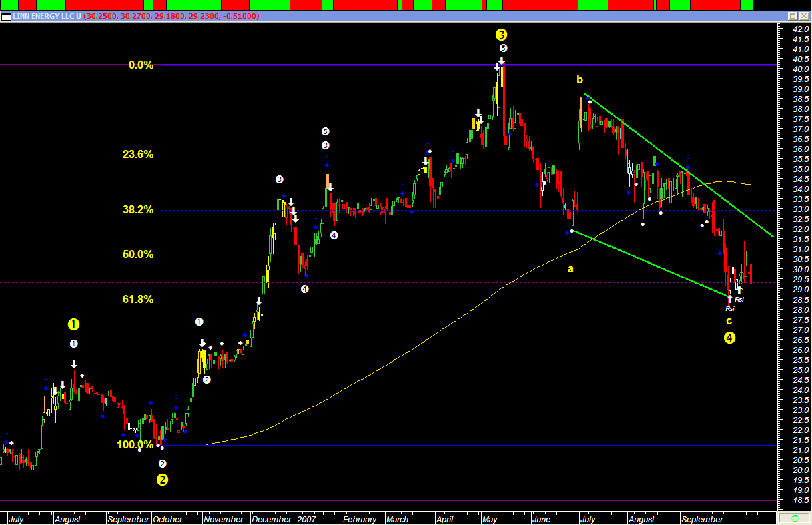
Task: Click the May label on time axis
Action: (491, 519)
